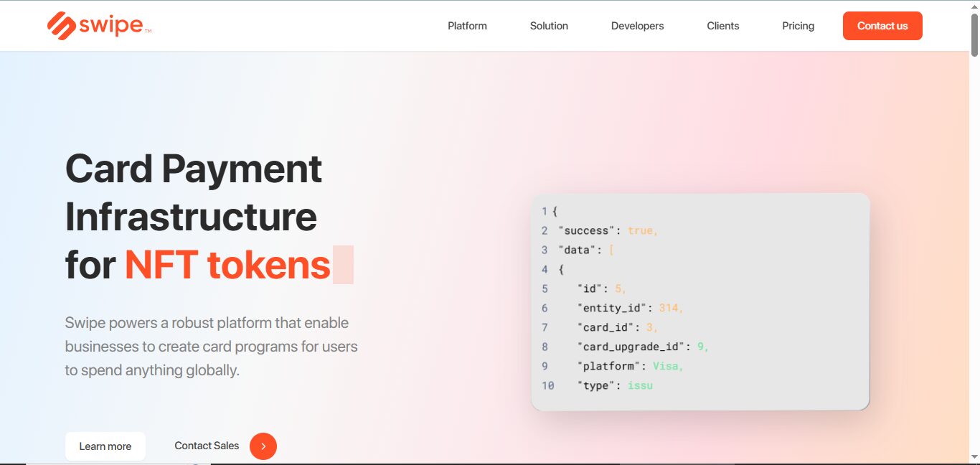Screen dimensions: 980x465
Task: Go to the Clients page
Action: (722, 26)
